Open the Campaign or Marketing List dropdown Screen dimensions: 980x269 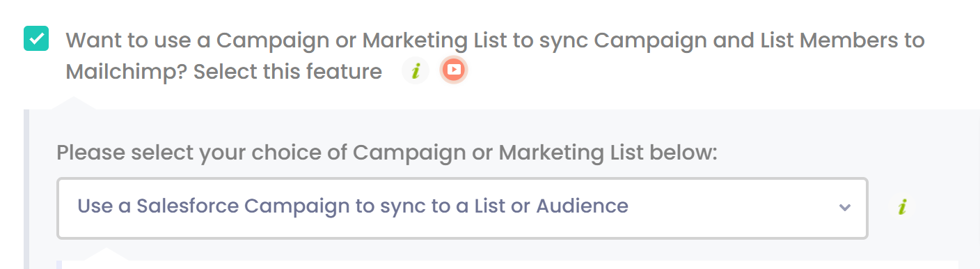coord(462,208)
